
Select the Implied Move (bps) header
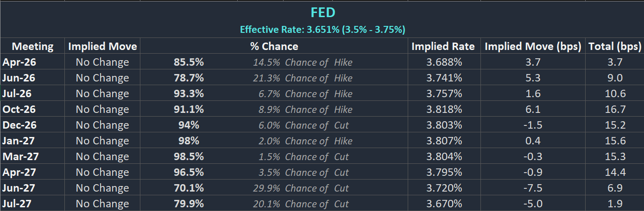pyautogui.click(x=533, y=46)
